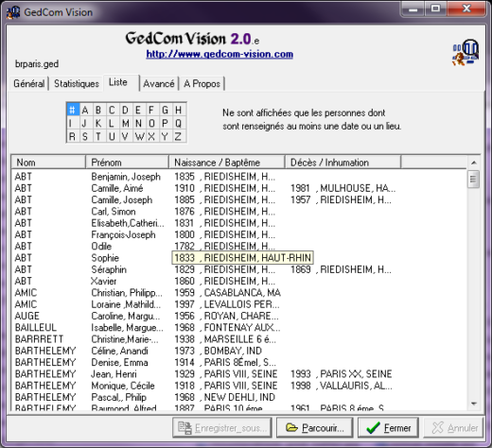The image size is (492, 448).
Task: Select the AMIC Christian row
Action: tap(238, 293)
